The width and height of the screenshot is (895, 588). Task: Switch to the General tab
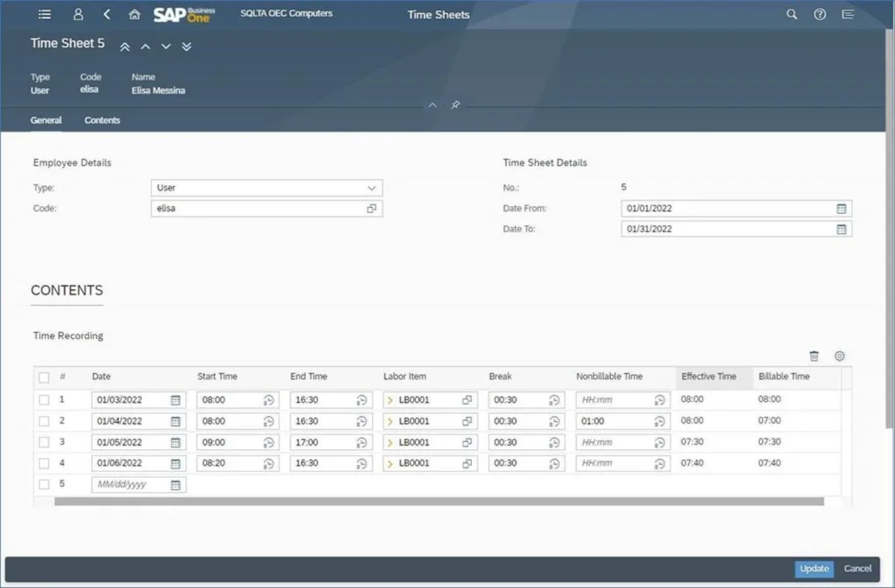[46, 121]
